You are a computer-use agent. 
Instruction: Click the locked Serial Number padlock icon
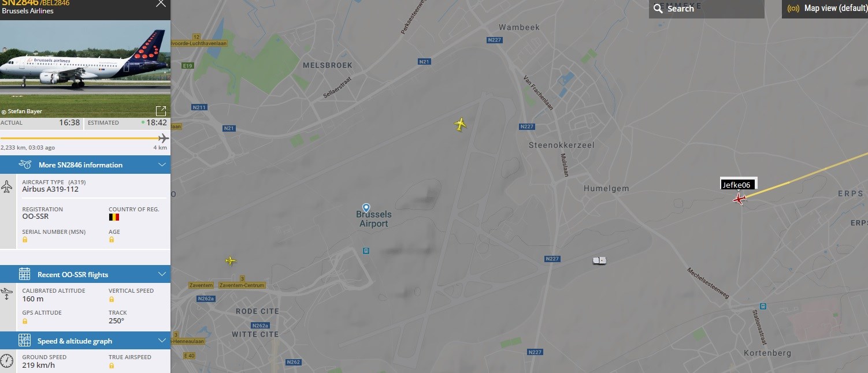(x=25, y=240)
